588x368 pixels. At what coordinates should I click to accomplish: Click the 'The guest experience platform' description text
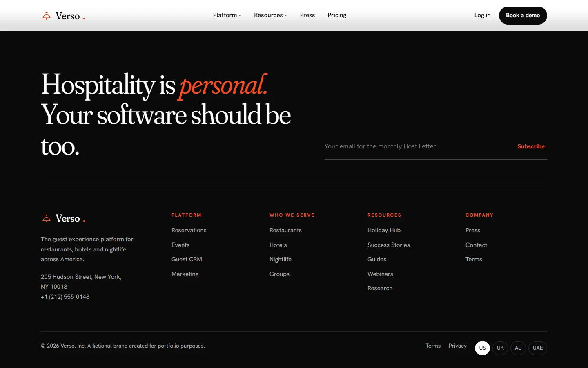point(87,249)
